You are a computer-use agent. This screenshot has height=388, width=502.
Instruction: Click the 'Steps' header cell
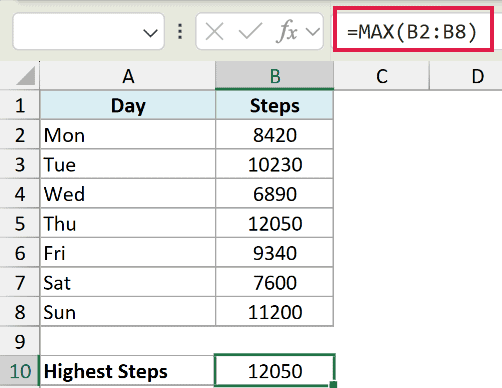275,105
